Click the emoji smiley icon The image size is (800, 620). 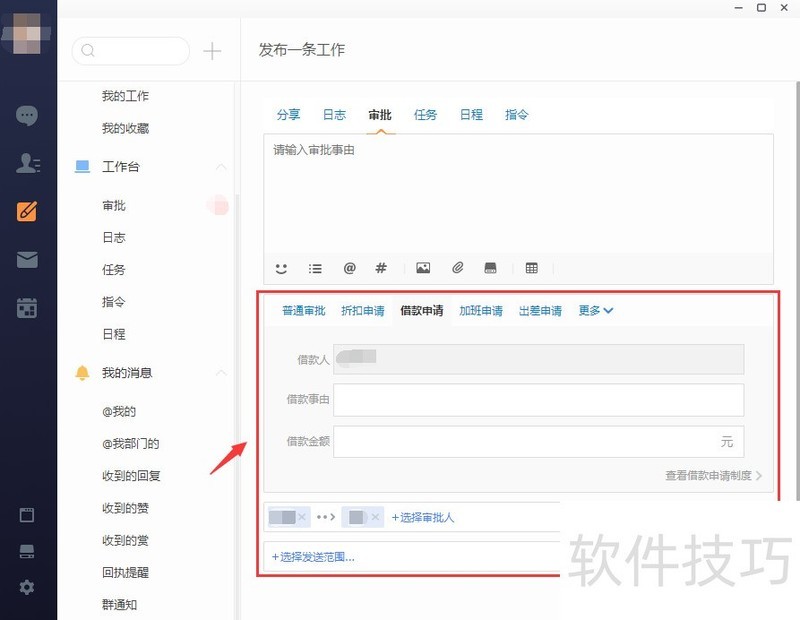tap(281, 268)
